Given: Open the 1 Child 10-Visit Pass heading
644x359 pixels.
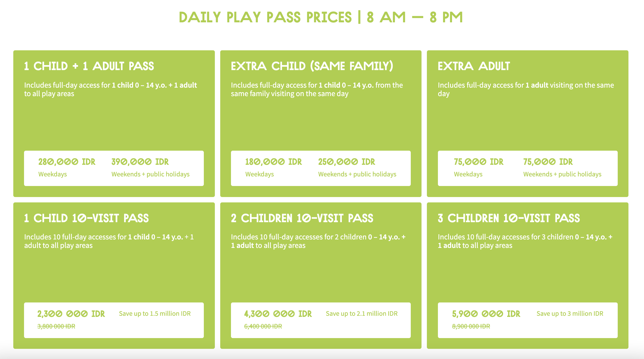Looking at the screenshot, I should click(x=87, y=218).
